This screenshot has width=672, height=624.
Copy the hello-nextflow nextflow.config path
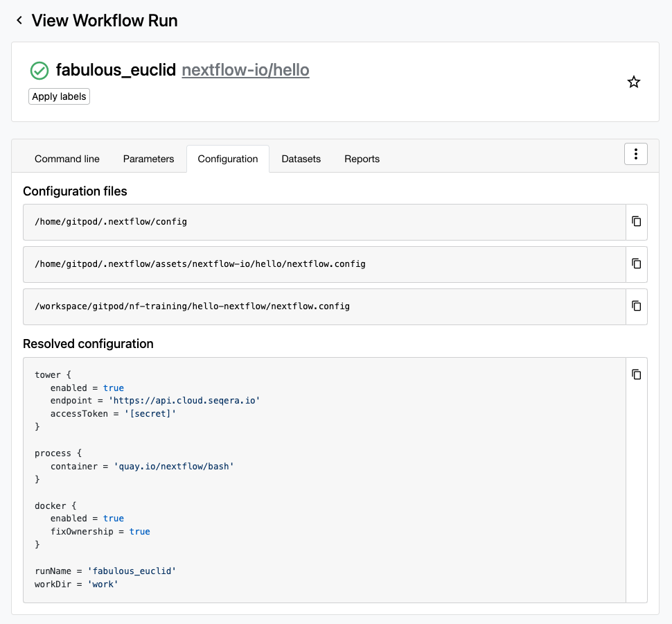(636, 306)
